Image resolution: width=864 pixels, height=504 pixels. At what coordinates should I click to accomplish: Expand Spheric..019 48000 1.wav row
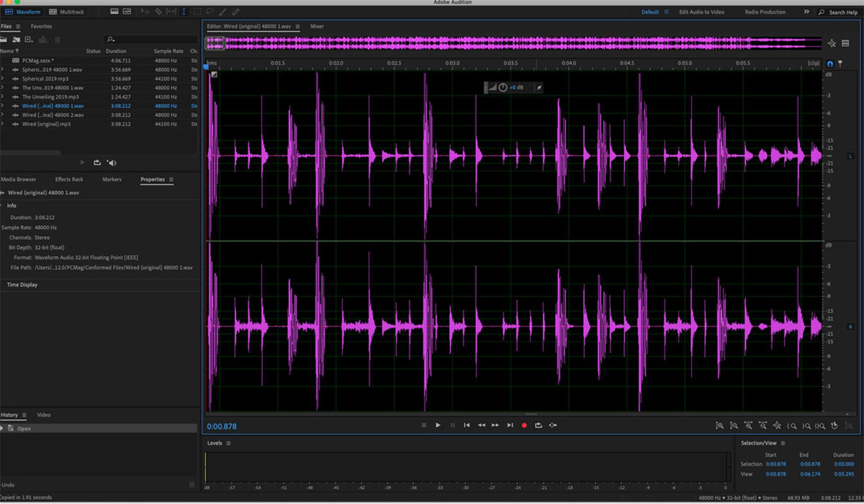[2, 70]
